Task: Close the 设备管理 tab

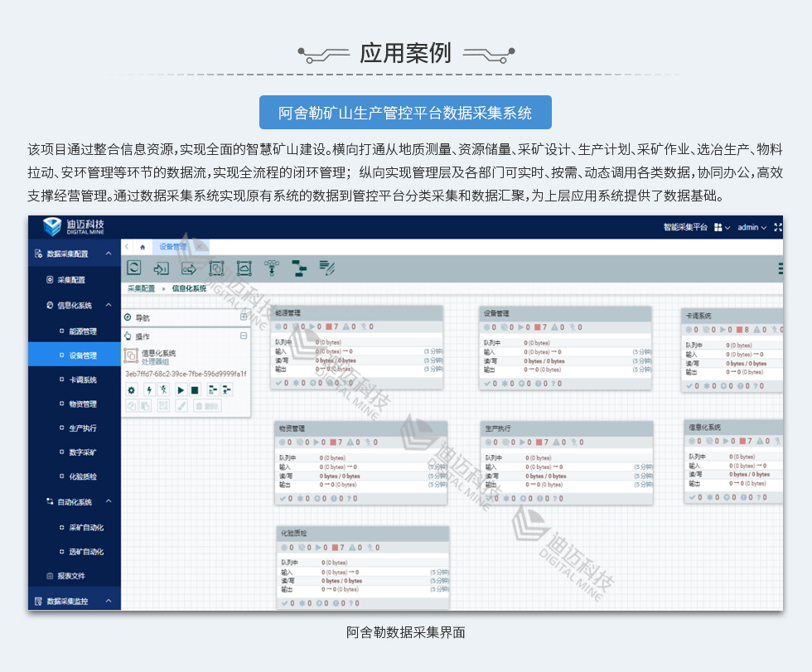Action: (x=199, y=246)
